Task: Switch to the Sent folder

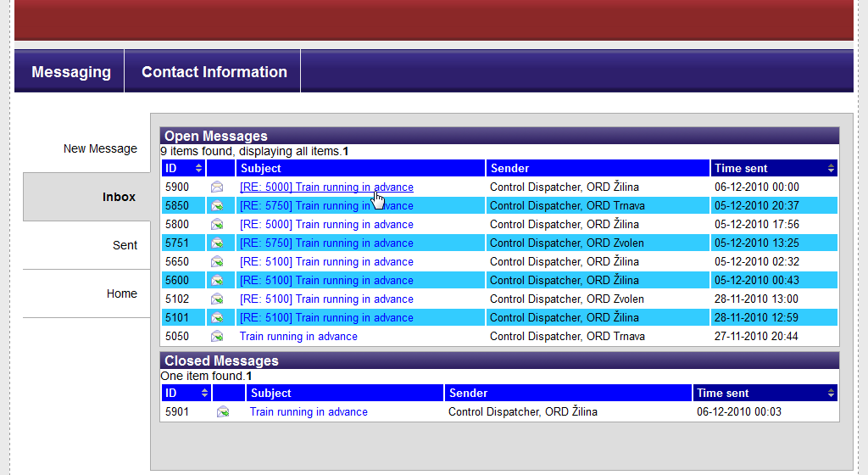Action: (125, 245)
